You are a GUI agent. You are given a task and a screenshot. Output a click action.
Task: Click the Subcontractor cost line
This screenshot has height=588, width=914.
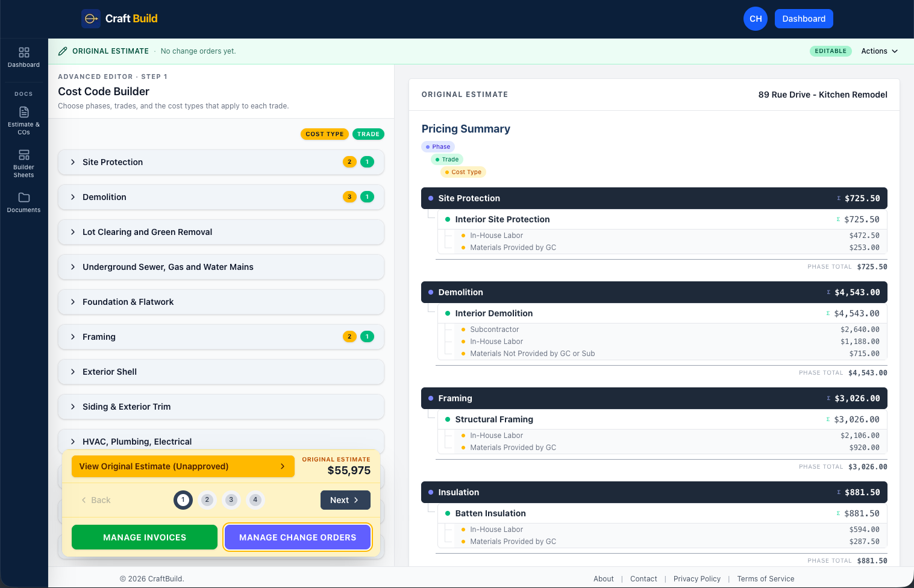click(670, 330)
